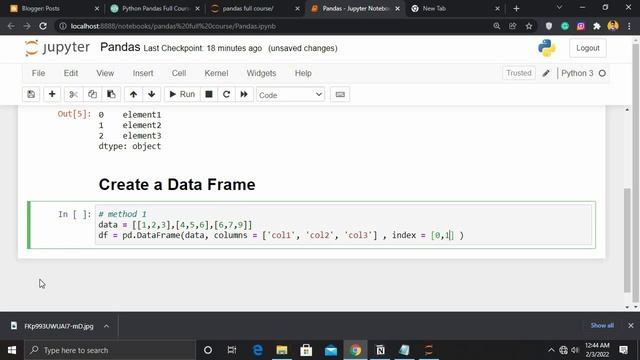Open the View menu
640x360 pixels.
[x=105, y=73]
